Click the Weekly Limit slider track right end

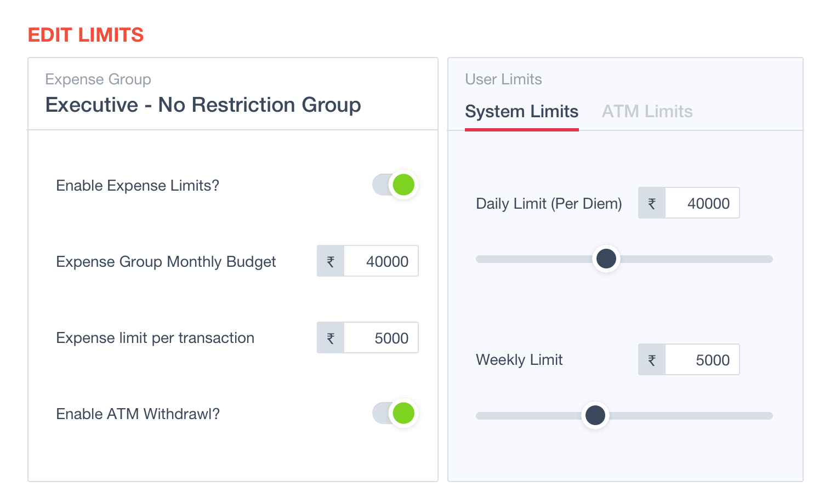(x=768, y=416)
